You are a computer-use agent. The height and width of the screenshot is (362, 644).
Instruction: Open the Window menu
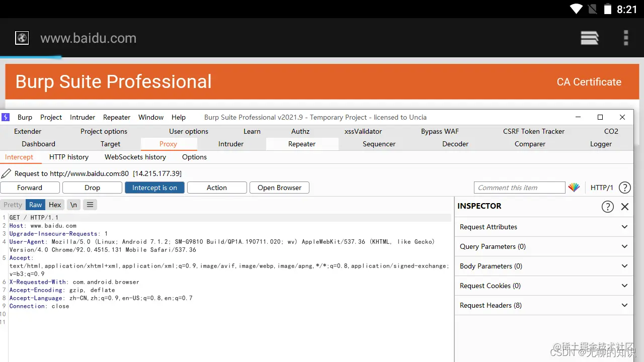tap(151, 117)
